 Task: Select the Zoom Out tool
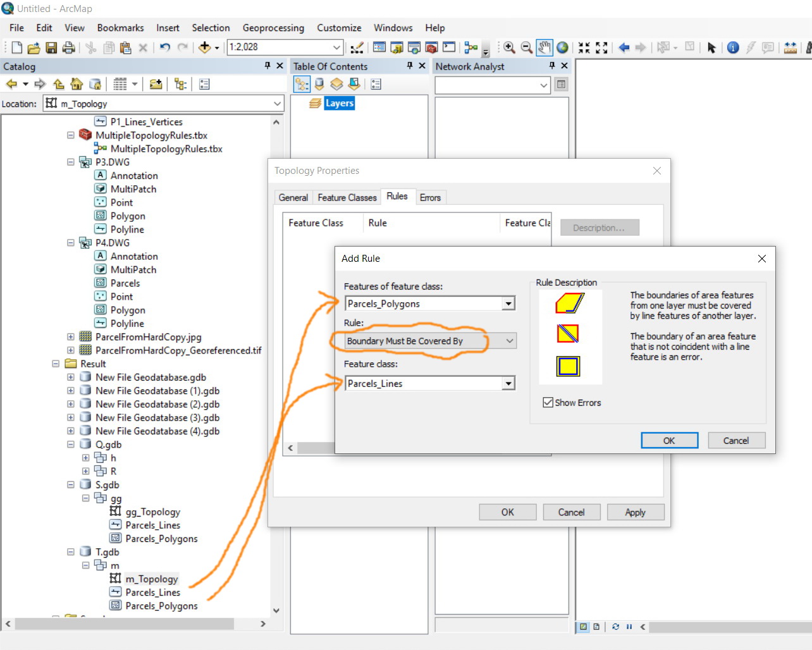pos(526,47)
